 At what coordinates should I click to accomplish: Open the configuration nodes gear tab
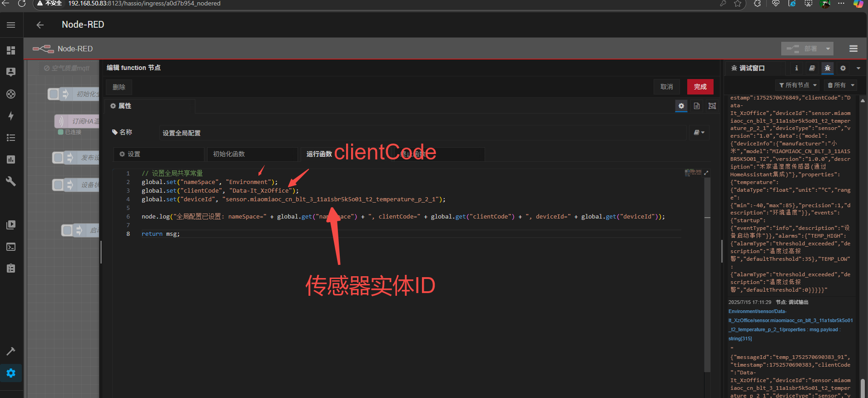tap(843, 68)
